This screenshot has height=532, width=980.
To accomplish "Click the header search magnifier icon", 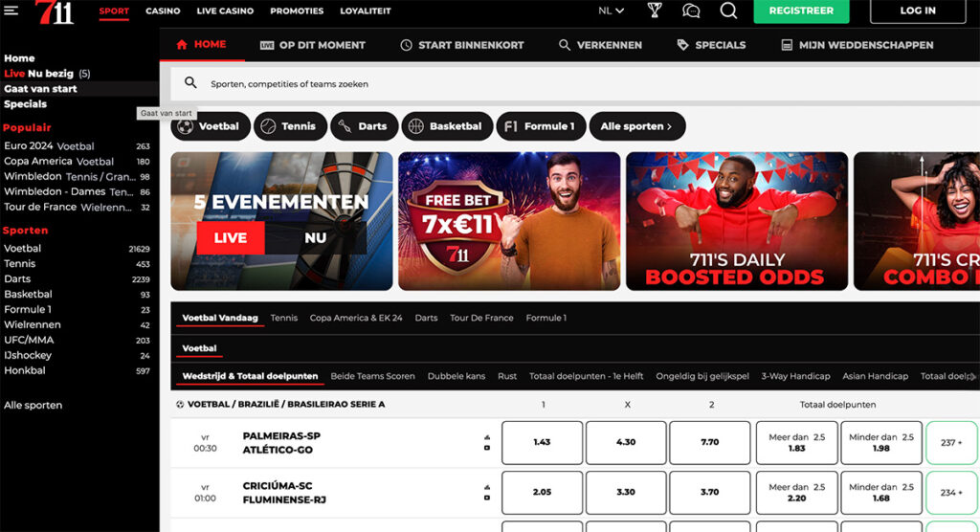I will coord(728,10).
